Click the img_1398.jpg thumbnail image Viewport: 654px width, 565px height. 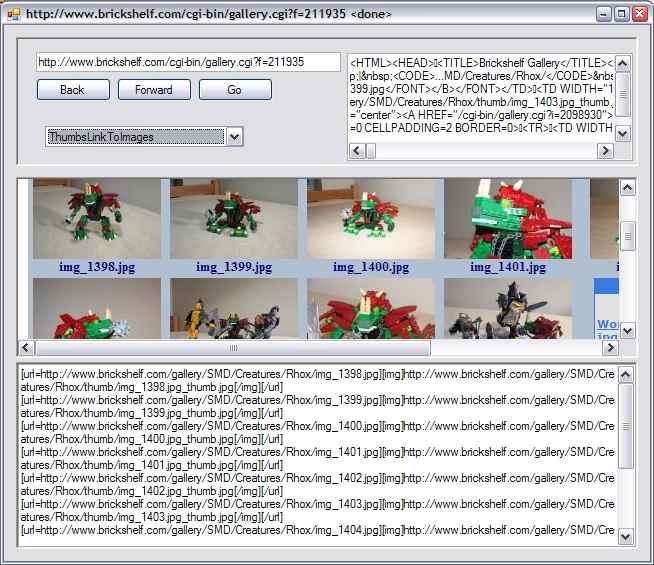pyautogui.click(x=96, y=219)
